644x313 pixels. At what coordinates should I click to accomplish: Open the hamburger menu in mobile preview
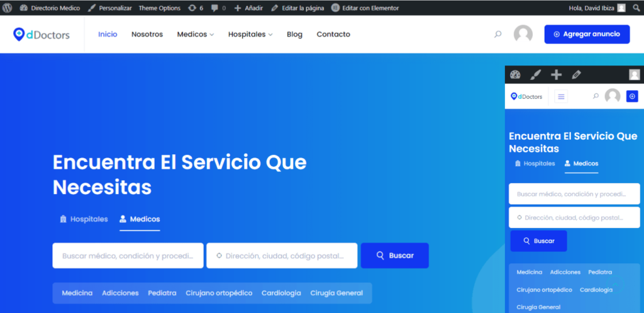pos(561,96)
